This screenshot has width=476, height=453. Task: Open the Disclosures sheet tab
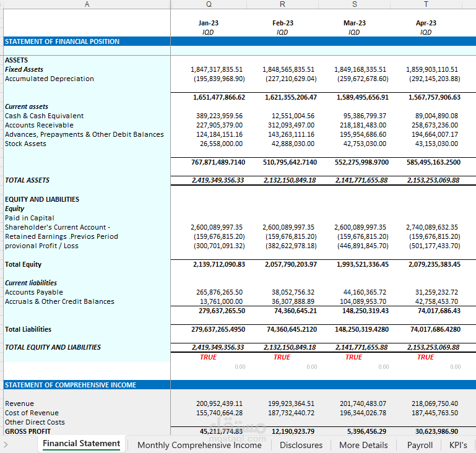[x=301, y=445]
